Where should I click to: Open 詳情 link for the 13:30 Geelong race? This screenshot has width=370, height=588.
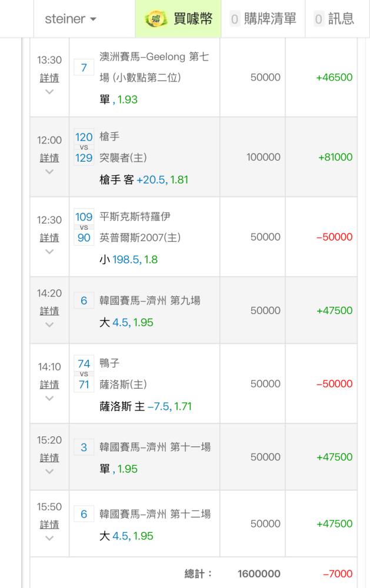[x=49, y=78]
